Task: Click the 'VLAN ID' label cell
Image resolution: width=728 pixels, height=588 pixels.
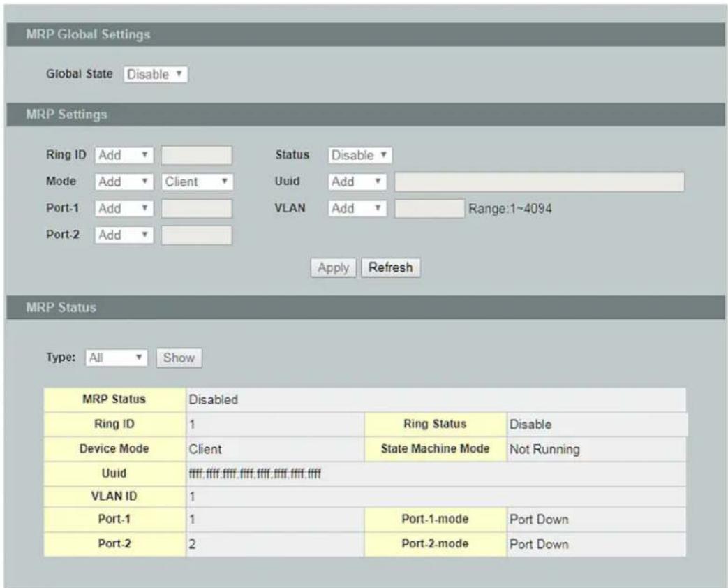Action: (x=114, y=497)
